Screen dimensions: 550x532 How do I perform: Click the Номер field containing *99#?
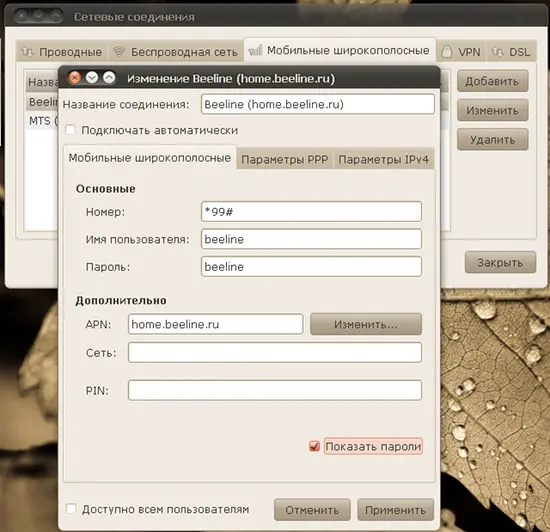coord(311,211)
